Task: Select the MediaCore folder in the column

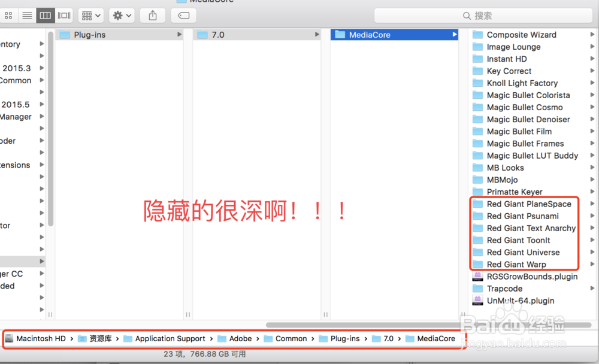Action: (394, 35)
